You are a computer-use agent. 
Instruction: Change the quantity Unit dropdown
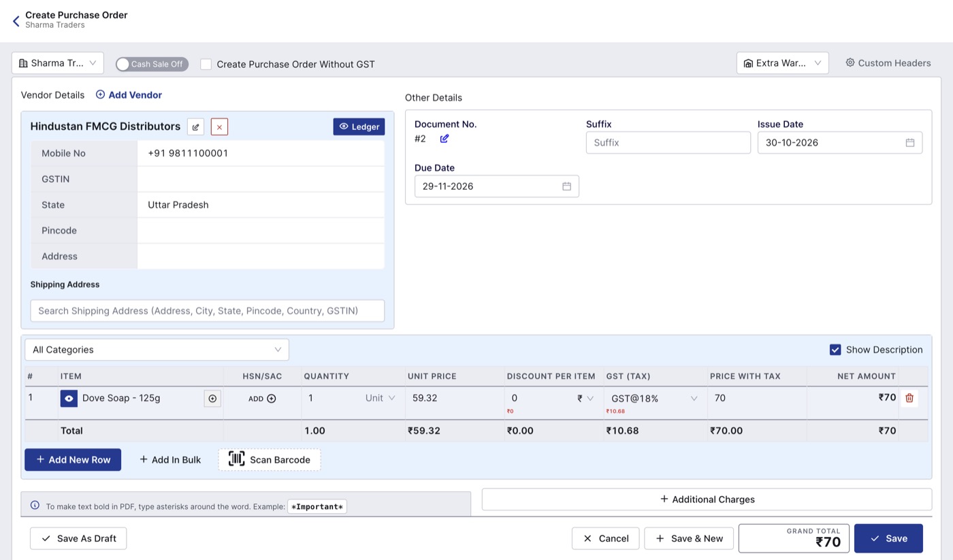point(380,398)
